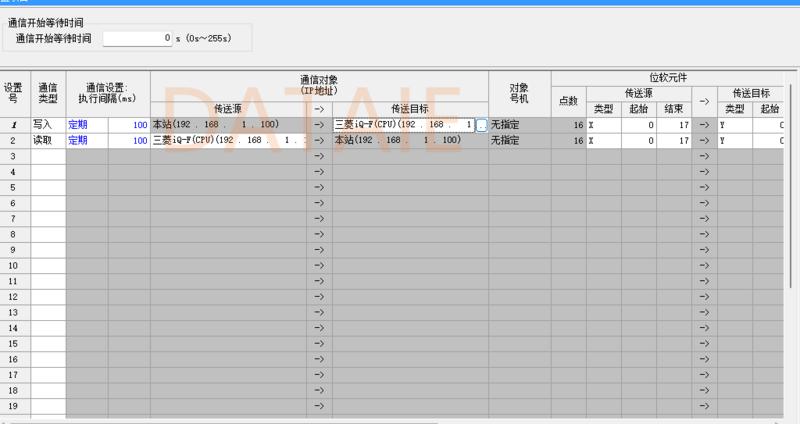Image resolution: width=800 pixels, height=424 pixels.
Task: Click the 起始 value 0 in row 1 传送源
Action: 639,125
